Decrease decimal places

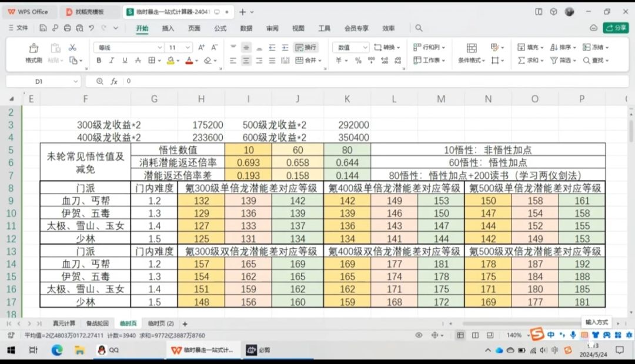(x=398, y=61)
